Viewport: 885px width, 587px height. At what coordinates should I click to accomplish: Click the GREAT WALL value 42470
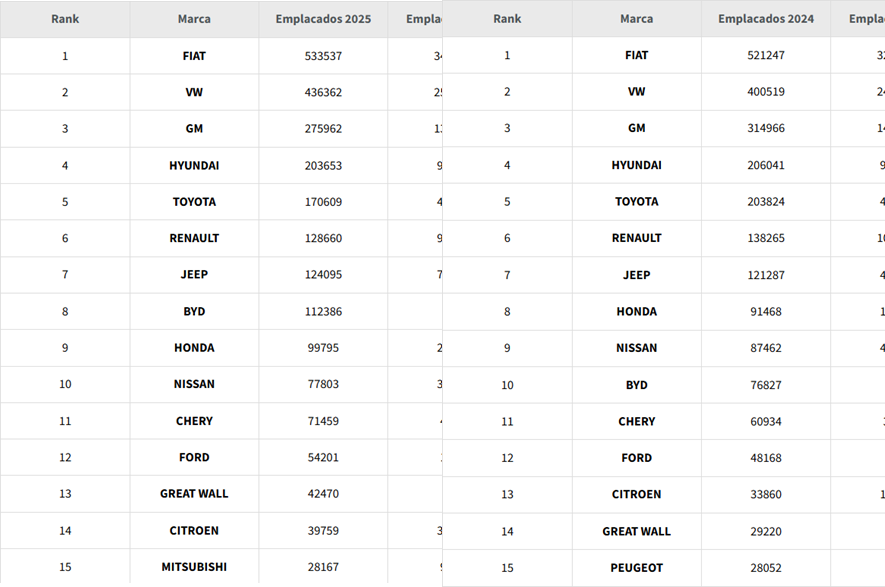pos(323,494)
